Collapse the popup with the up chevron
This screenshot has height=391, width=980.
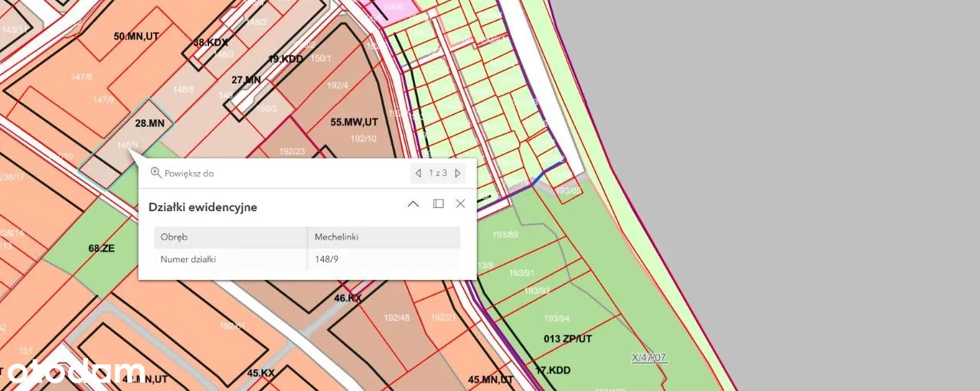(x=413, y=204)
